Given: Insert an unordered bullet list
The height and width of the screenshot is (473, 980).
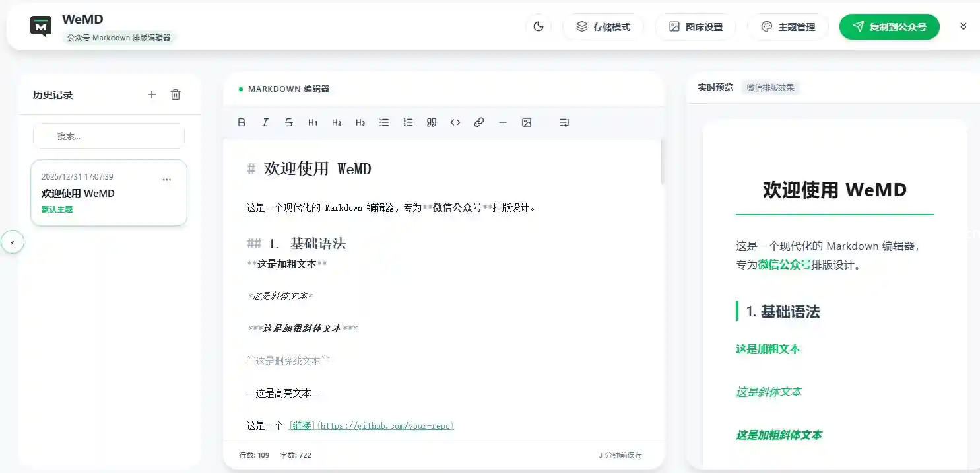Looking at the screenshot, I should 384,122.
